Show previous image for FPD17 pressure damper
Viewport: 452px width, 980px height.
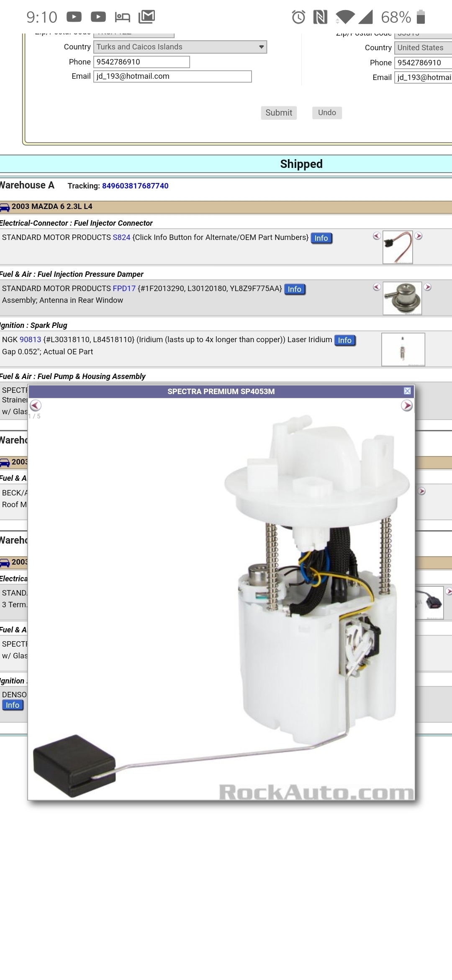click(377, 287)
